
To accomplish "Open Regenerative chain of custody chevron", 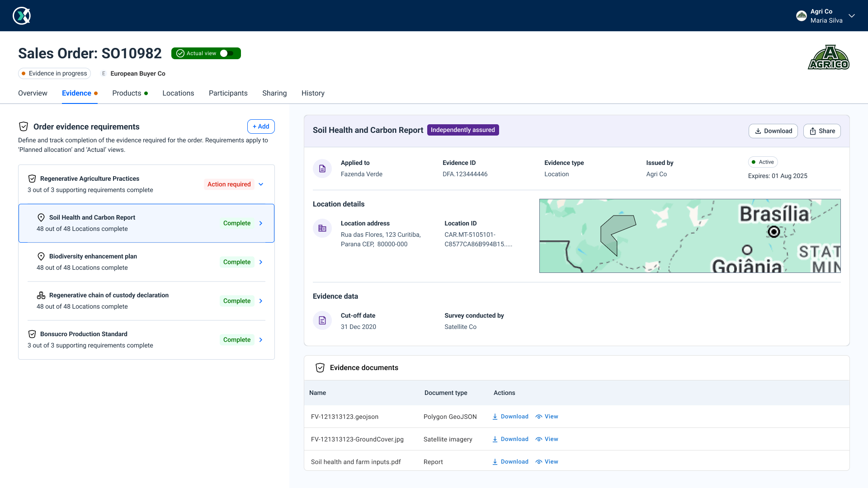I will click(x=261, y=301).
